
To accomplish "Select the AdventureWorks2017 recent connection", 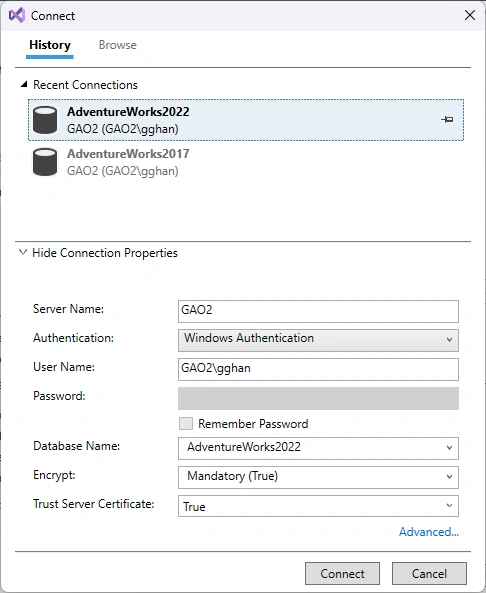I will [x=246, y=162].
